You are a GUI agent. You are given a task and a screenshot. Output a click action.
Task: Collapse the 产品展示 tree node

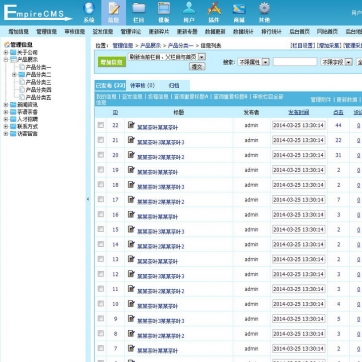(x=6, y=60)
